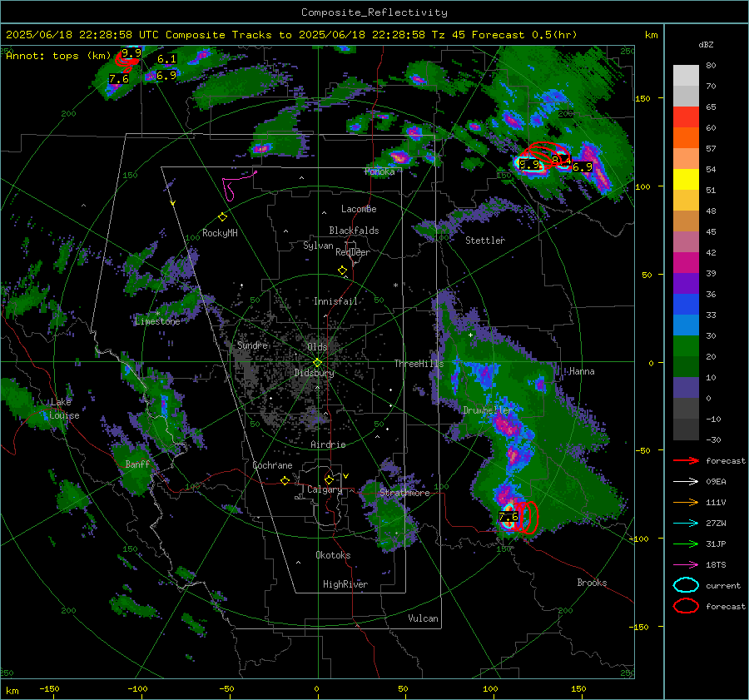Click the cyan 'current' oval legend icon
Screen dimensions: 749x700
coord(686,585)
